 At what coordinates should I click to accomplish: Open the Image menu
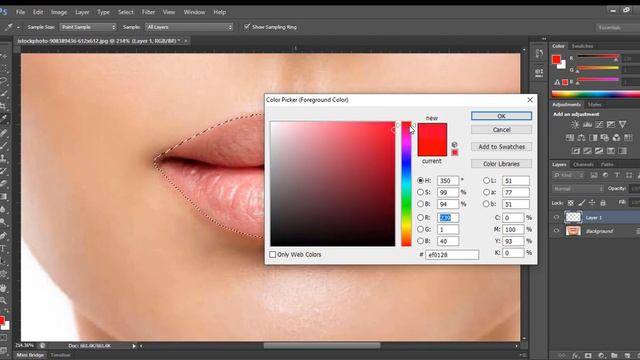click(59, 12)
